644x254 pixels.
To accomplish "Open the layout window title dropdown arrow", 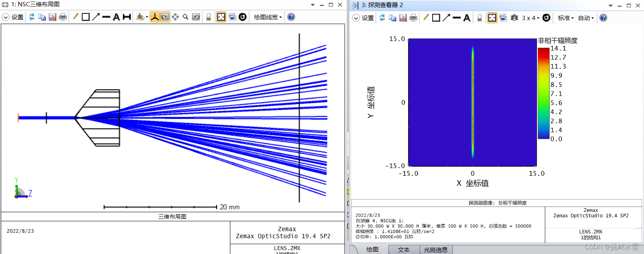I will point(313,5).
